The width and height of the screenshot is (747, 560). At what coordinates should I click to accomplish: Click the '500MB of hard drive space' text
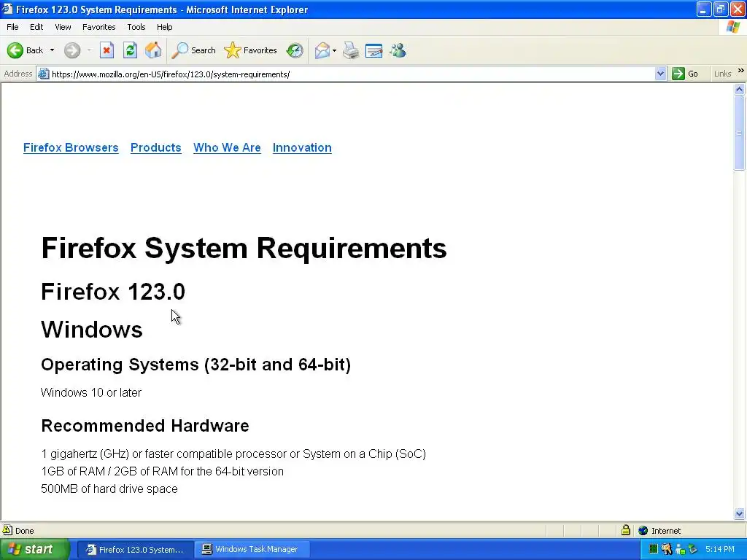tap(109, 489)
